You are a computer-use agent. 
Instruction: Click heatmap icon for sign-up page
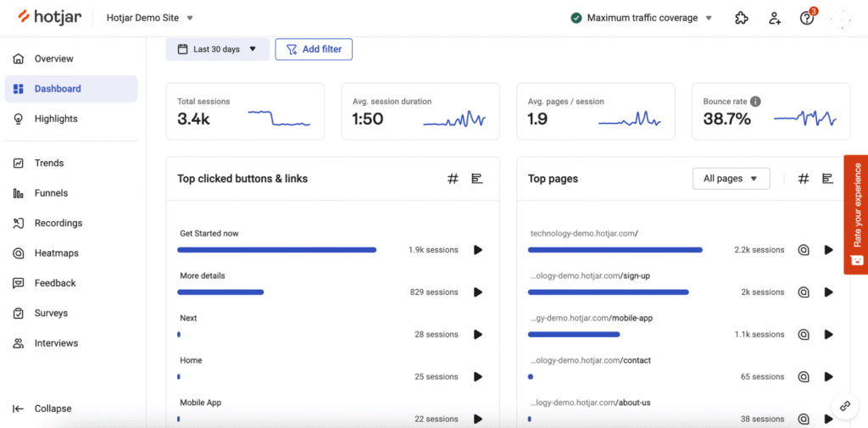click(804, 292)
